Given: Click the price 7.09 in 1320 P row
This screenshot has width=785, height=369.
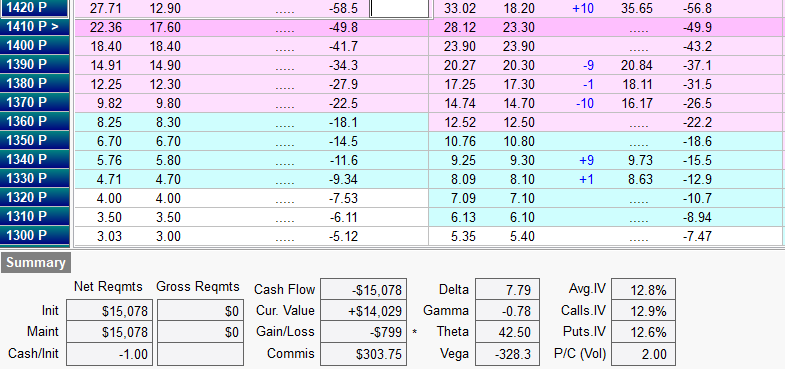Looking at the screenshot, I should pos(463,199).
